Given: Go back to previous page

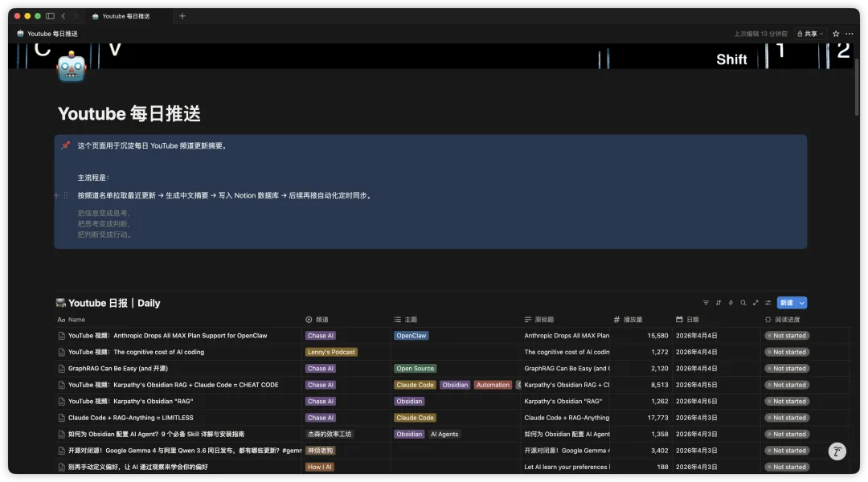Looking at the screenshot, I should click(63, 16).
